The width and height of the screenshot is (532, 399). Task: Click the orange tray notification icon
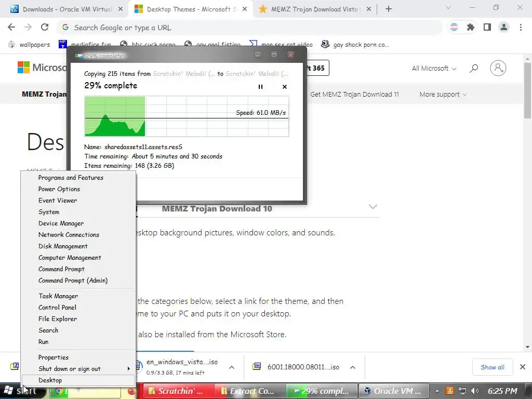click(x=449, y=391)
